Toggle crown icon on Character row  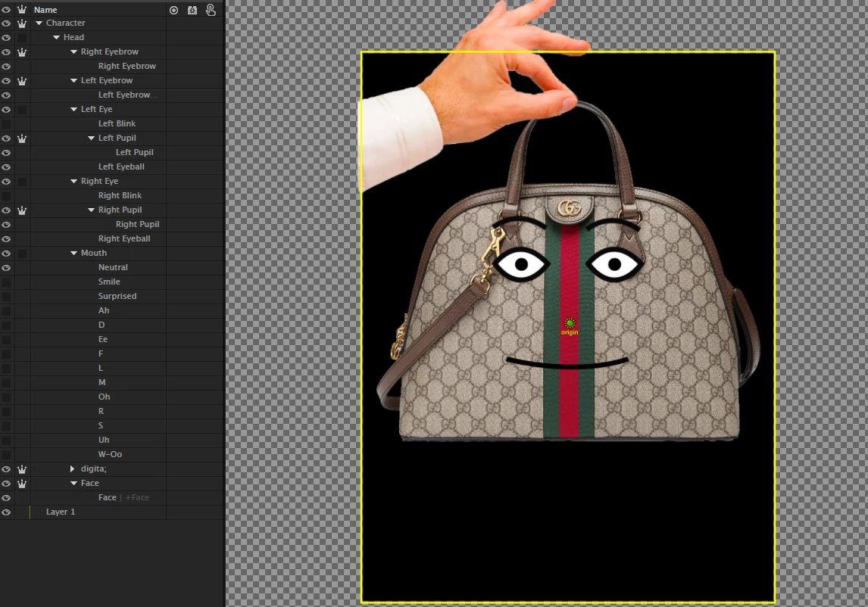22,23
